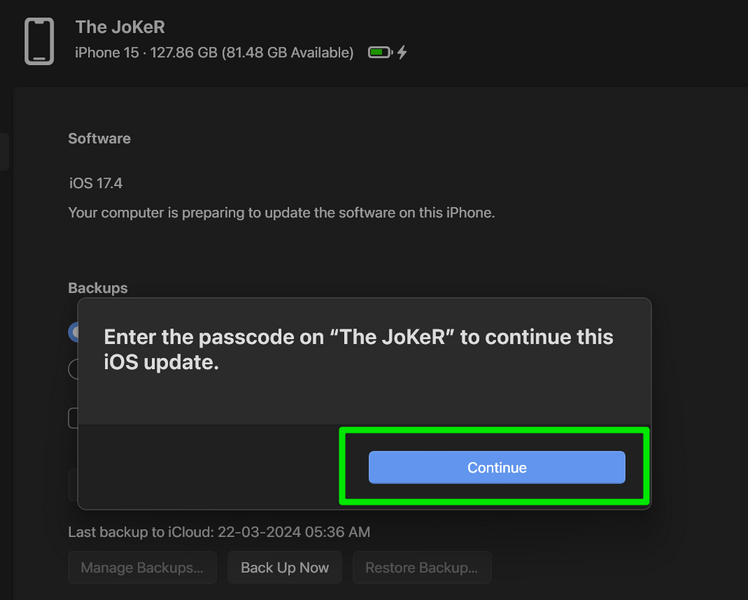Viewport: 748px width, 600px height.
Task: Start a backup with Back Up Now
Action: (285, 568)
